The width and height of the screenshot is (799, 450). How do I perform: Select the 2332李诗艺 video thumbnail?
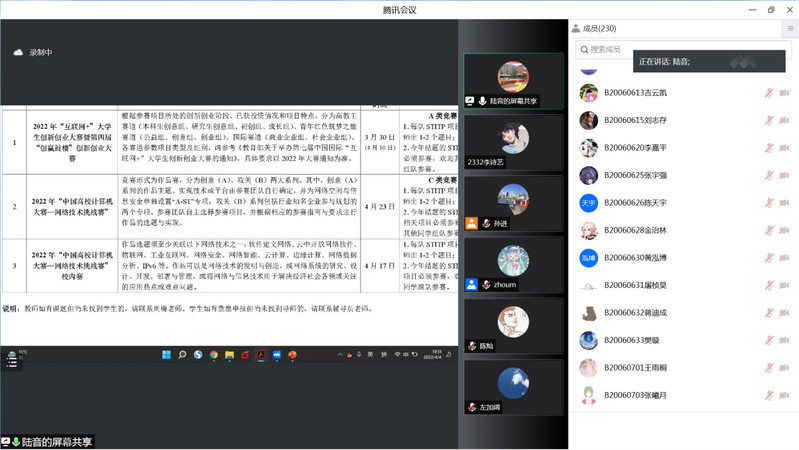pyautogui.click(x=513, y=140)
